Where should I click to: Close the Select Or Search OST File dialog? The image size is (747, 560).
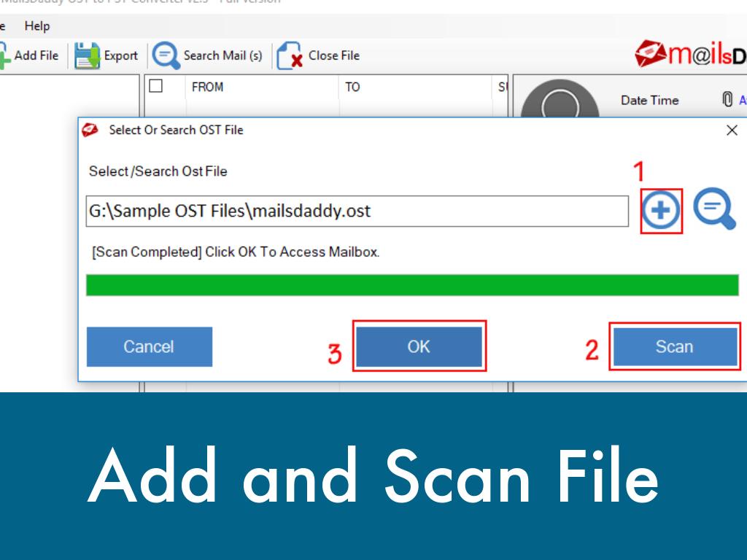(x=732, y=130)
